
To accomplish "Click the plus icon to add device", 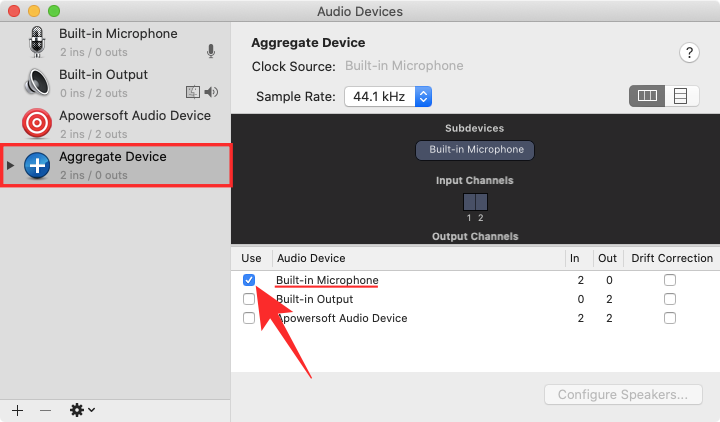I will [x=17, y=410].
